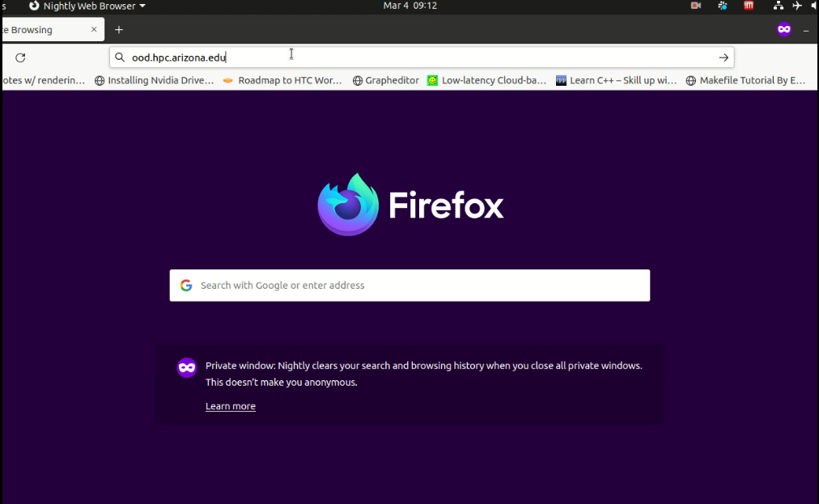Click the globe icon of the Installing Nvidia bookmark
This screenshot has width=819, height=504.
[100, 80]
